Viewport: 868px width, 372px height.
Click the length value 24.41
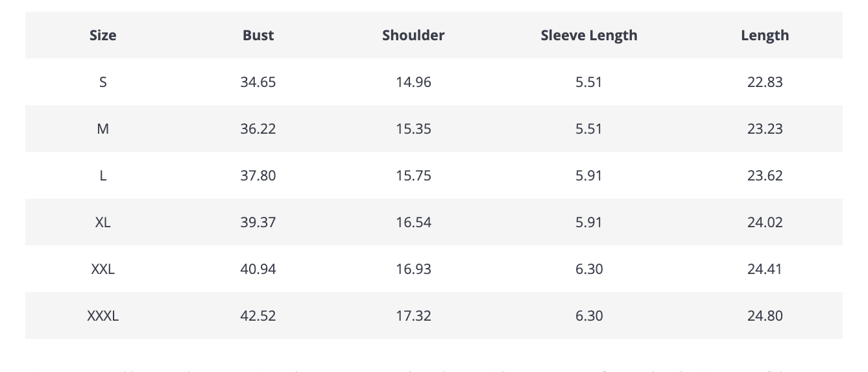click(765, 269)
